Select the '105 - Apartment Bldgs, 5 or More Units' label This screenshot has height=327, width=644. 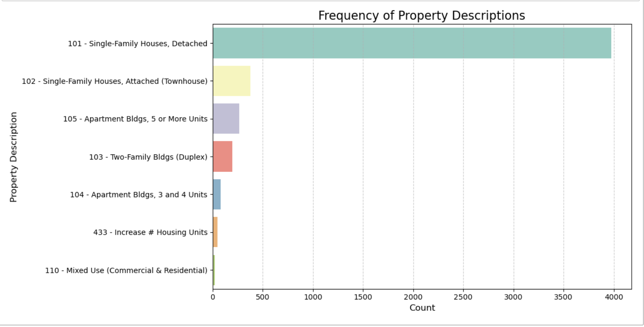pos(135,119)
